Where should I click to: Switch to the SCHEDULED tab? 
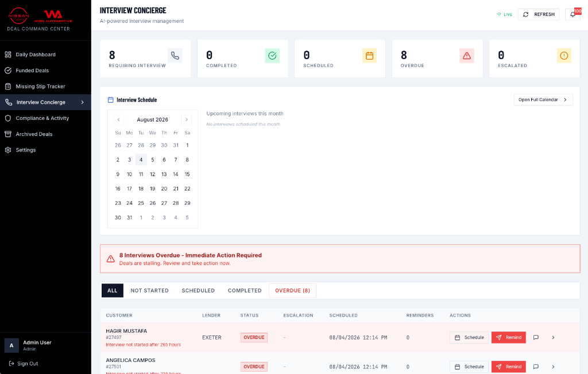[198, 290]
